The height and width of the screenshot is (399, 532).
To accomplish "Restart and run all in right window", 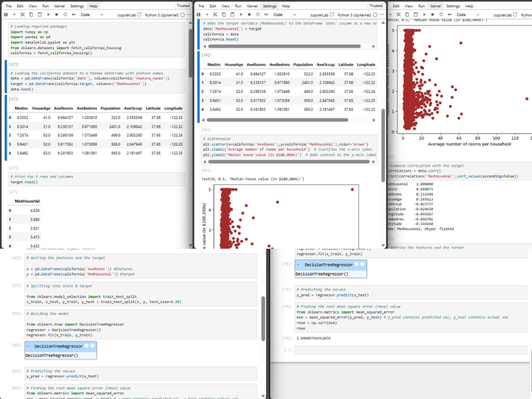I will pyautogui.click(x=449, y=15).
